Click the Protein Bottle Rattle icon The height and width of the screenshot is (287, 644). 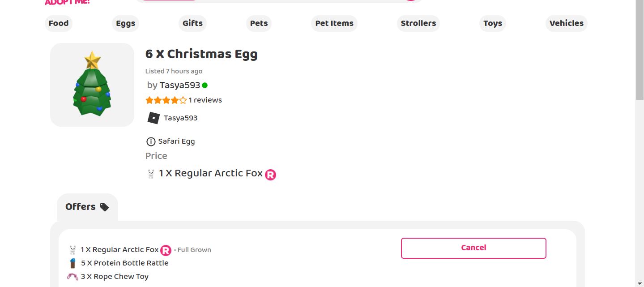point(73,263)
